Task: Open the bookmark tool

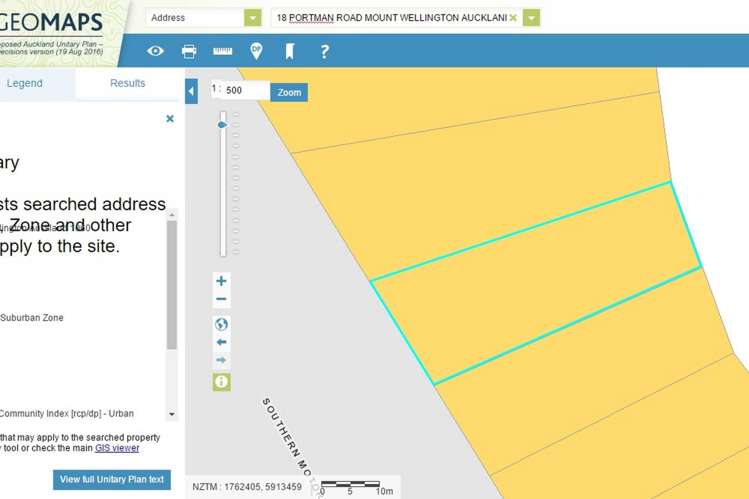Action: point(289,51)
